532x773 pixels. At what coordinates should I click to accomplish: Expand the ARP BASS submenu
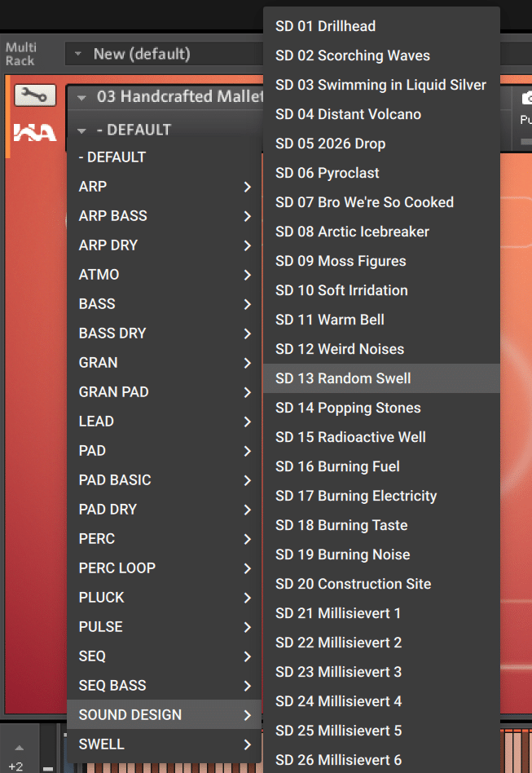click(x=164, y=216)
